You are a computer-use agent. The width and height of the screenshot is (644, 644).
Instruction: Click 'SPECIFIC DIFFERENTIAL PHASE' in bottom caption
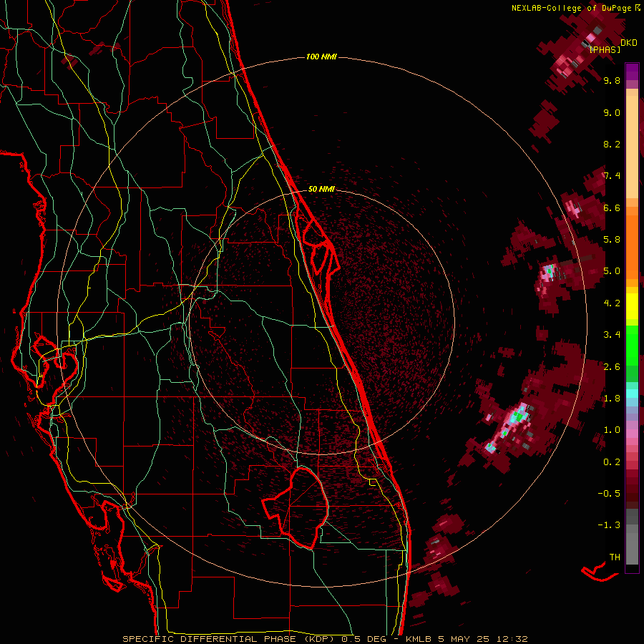click(209, 639)
